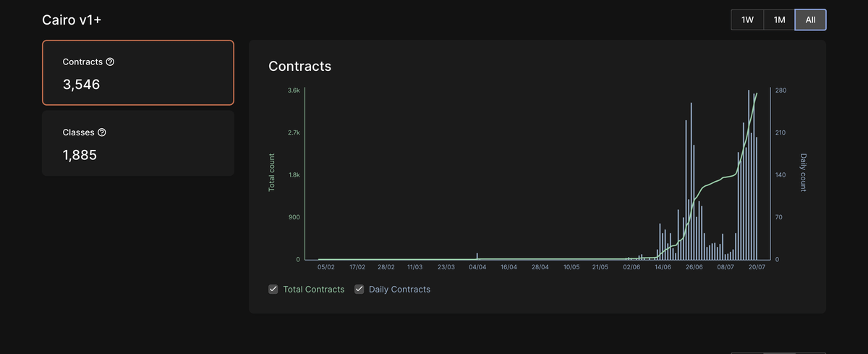
Task: Select the 1M time range
Action: (x=779, y=20)
